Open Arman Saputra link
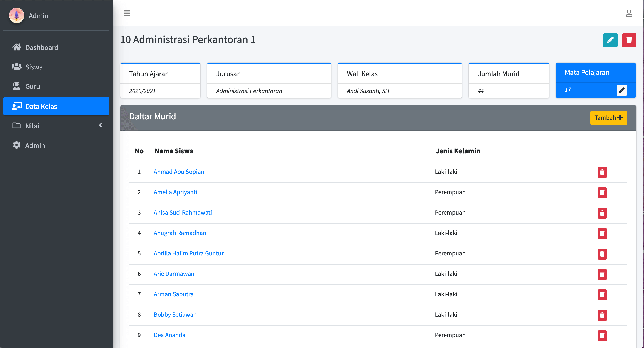644x348 pixels. pyautogui.click(x=173, y=294)
